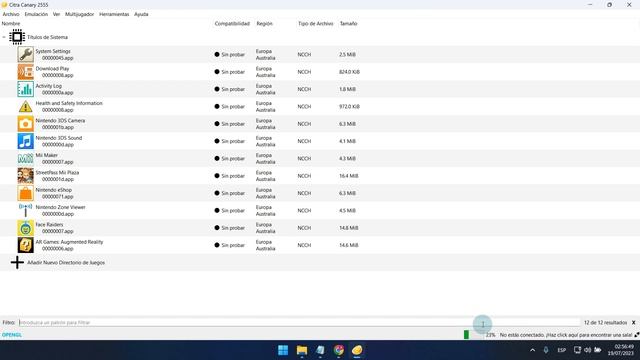Click the 12 de 12 resultados counter
The image size is (640, 360).
pyautogui.click(x=605, y=322)
